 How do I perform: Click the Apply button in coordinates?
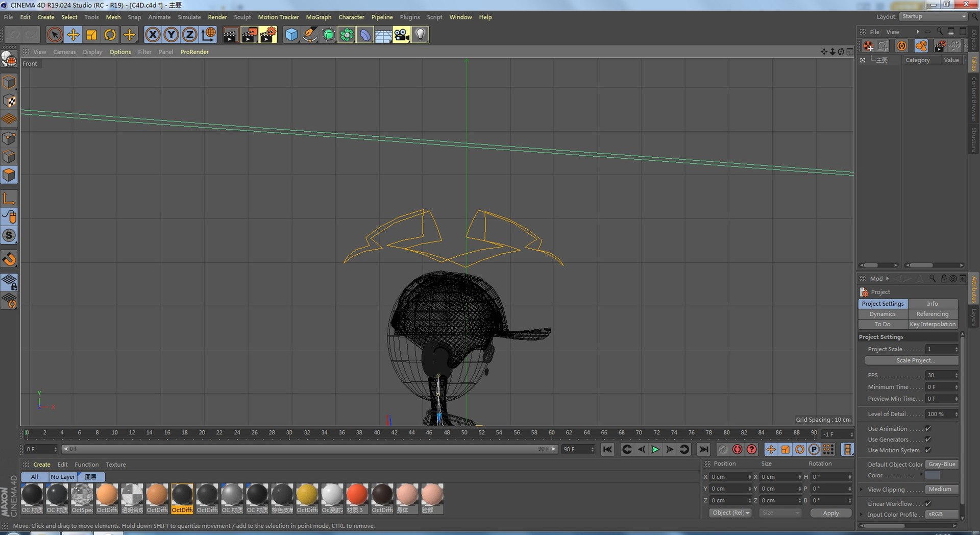pyautogui.click(x=831, y=513)
